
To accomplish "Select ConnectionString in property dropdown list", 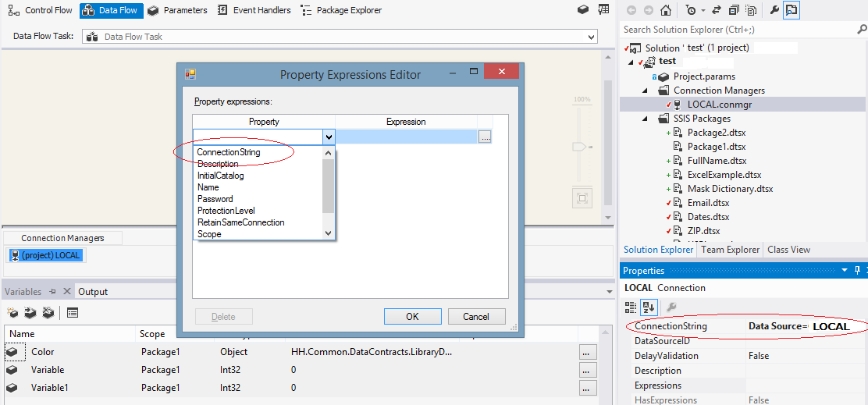I will 229,152.
